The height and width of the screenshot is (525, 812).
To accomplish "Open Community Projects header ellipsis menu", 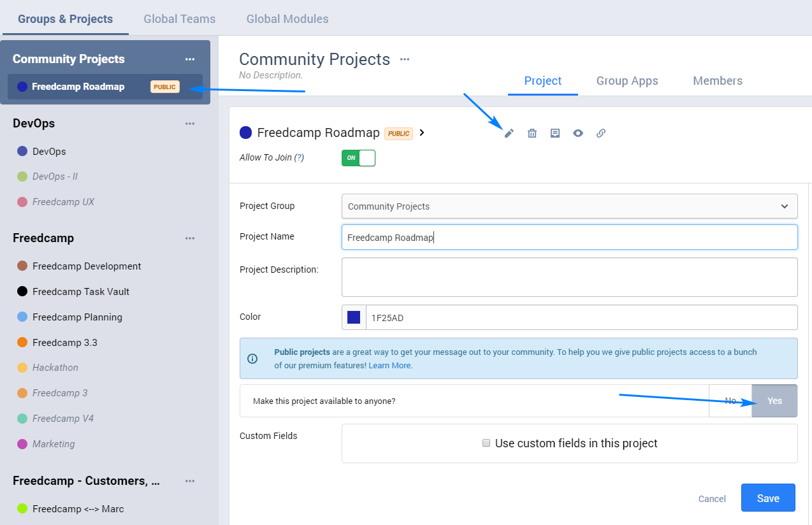I will [405, 59].
